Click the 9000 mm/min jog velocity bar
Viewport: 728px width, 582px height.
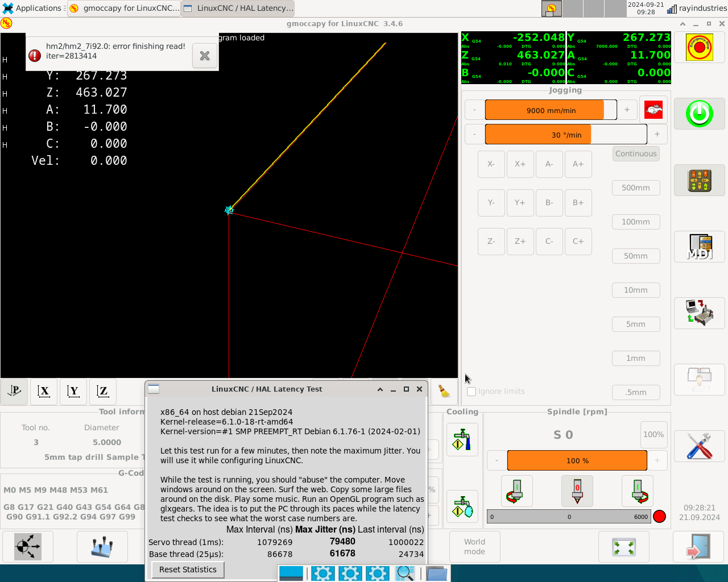point(551,110)
